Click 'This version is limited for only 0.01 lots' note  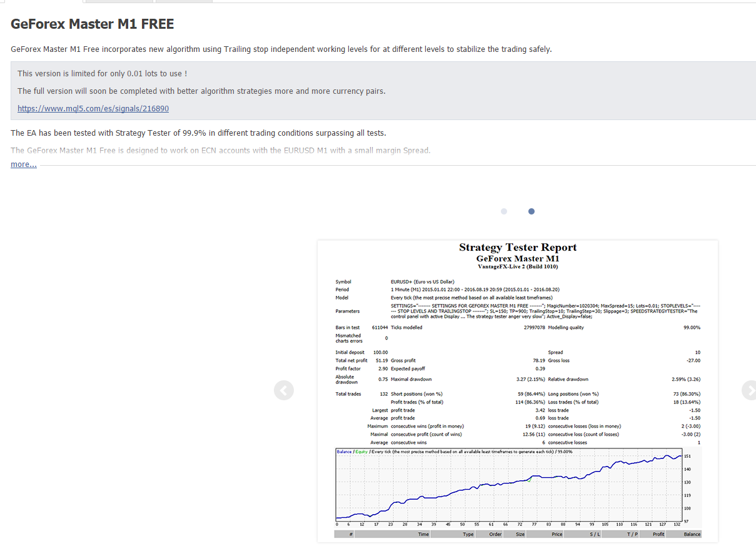tap(103, 74)
